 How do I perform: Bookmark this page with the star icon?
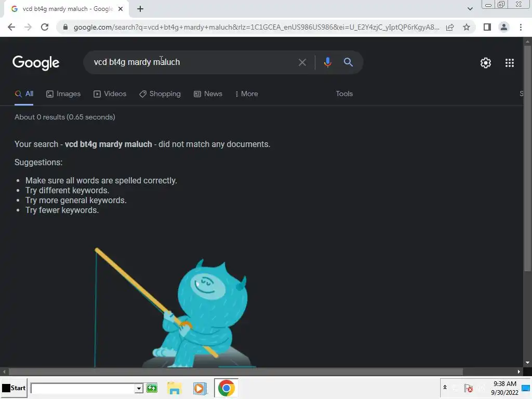[x=467, y=27]
